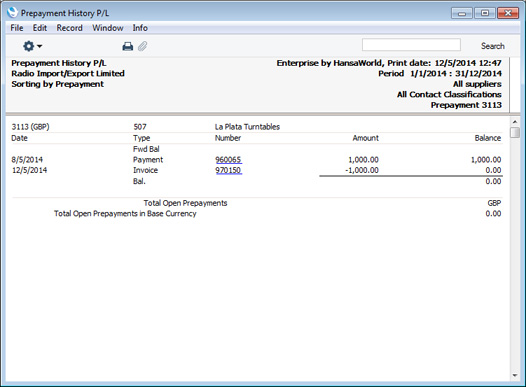Viewport: 526px width, 387px height.
Task: Open the Info menu
Action: pos(140,28)
